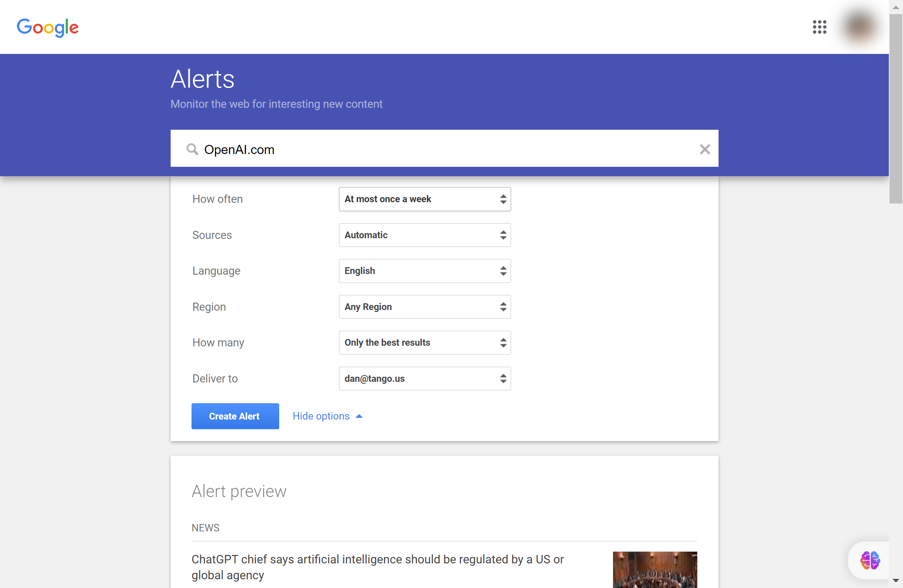The height and width of the screenshot is (588, 903).
Task: Click the search magnifier icon
Action: [x=192, y=149]
